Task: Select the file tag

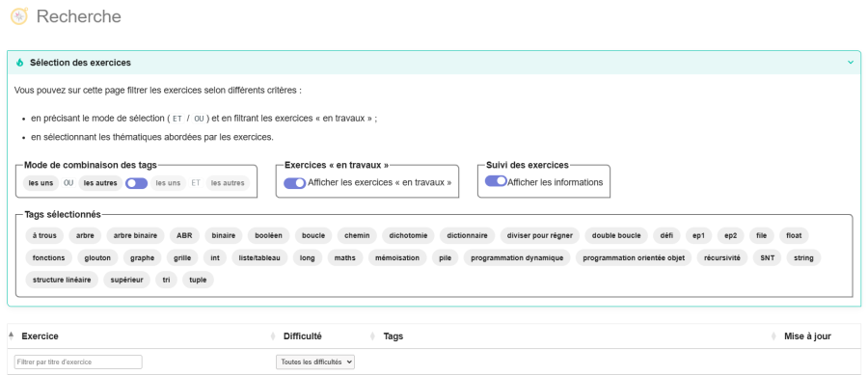Action: coord(762,235)
